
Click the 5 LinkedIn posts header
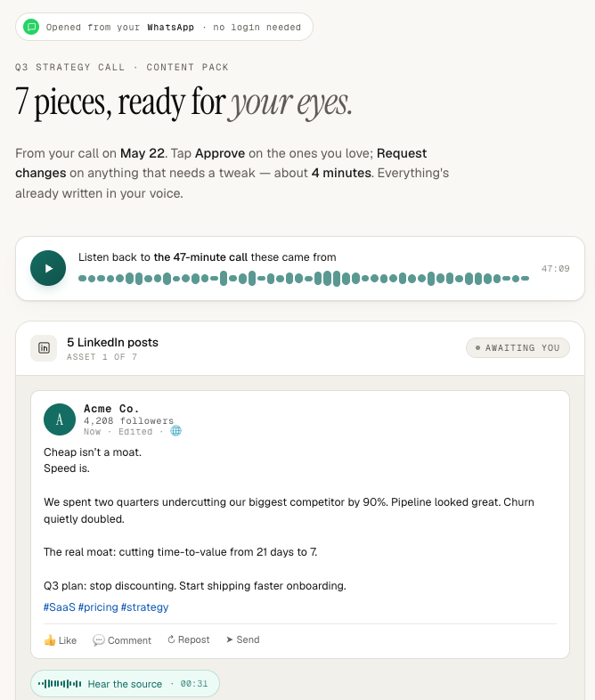pyautogui.click(x=112, y=342)
